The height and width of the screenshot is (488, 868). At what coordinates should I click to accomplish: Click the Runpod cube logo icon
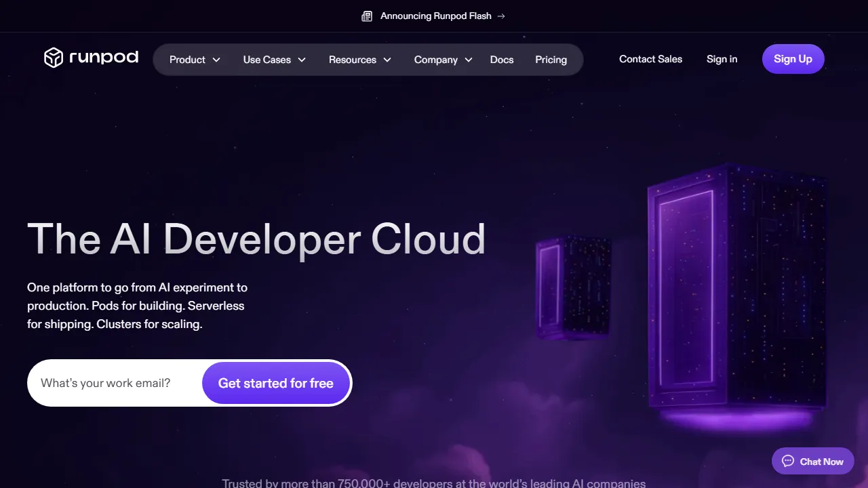54,58
